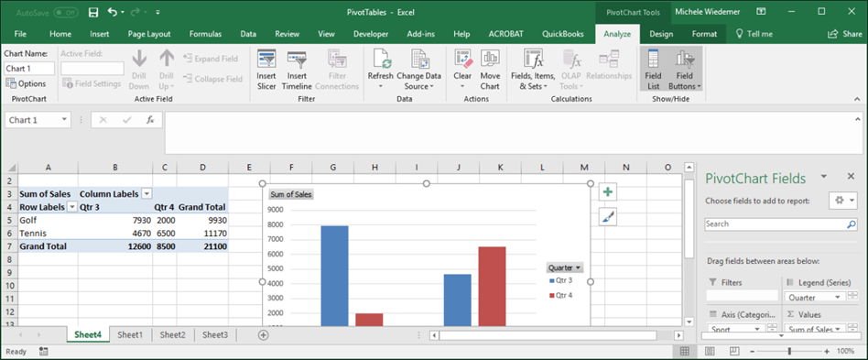Open Fields, Items, & Sets menu
868x360 pixels.
coord(533,71)
